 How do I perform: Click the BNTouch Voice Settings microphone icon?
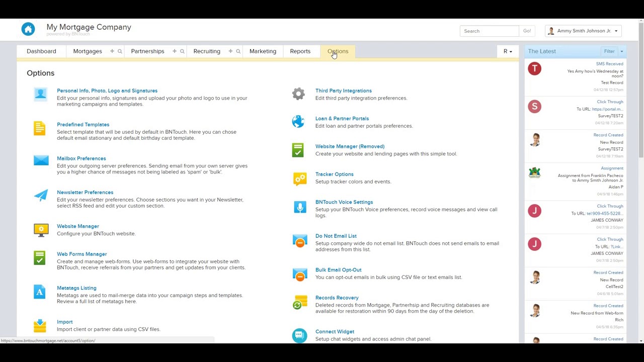300,207
